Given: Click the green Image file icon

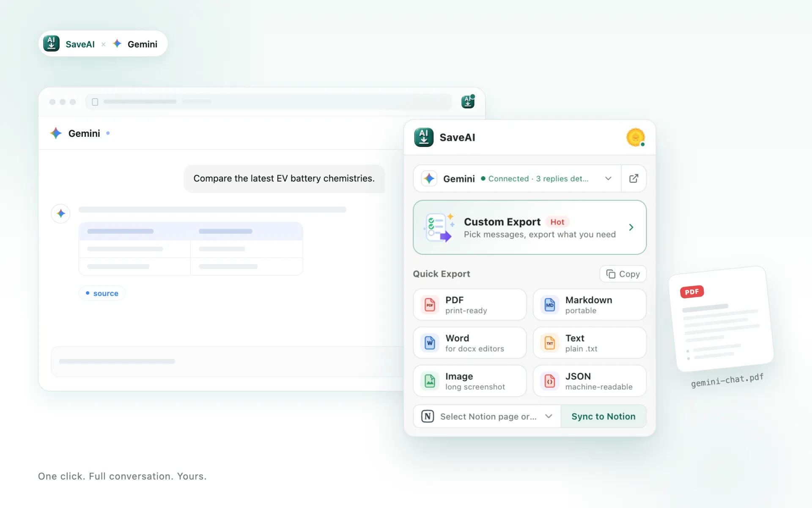Looking at the screenshot, I should pyautogui.click(x=430, y=381).
